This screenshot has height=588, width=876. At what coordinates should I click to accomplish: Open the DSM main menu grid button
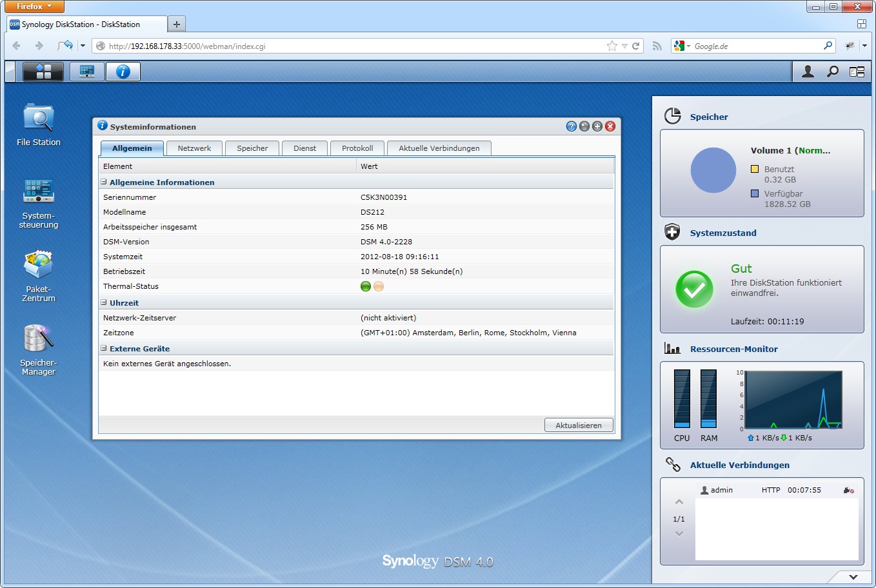(43, 72)
